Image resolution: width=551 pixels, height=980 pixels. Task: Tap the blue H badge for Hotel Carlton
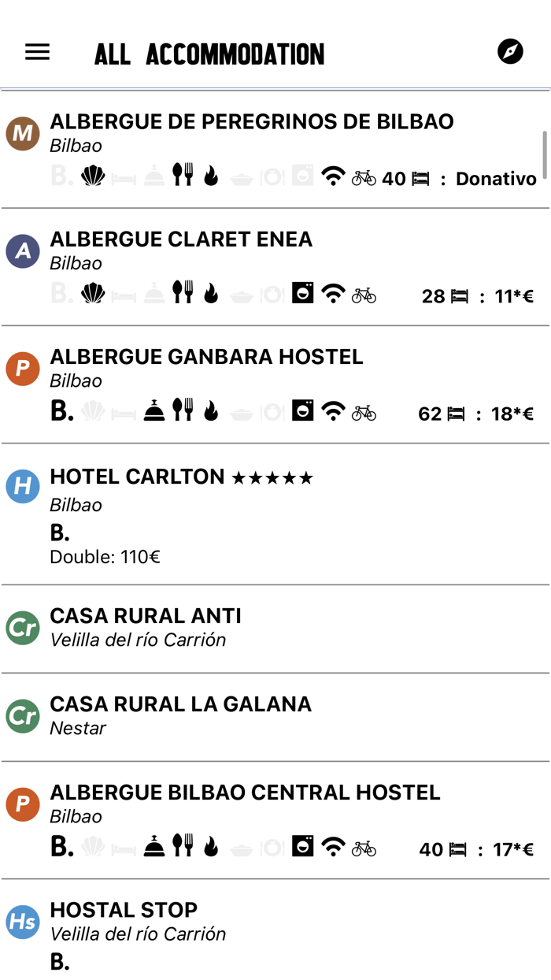(23, 487)
